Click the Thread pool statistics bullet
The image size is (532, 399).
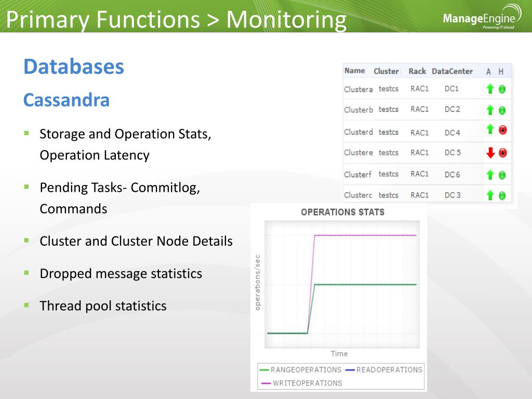[103, 305]
